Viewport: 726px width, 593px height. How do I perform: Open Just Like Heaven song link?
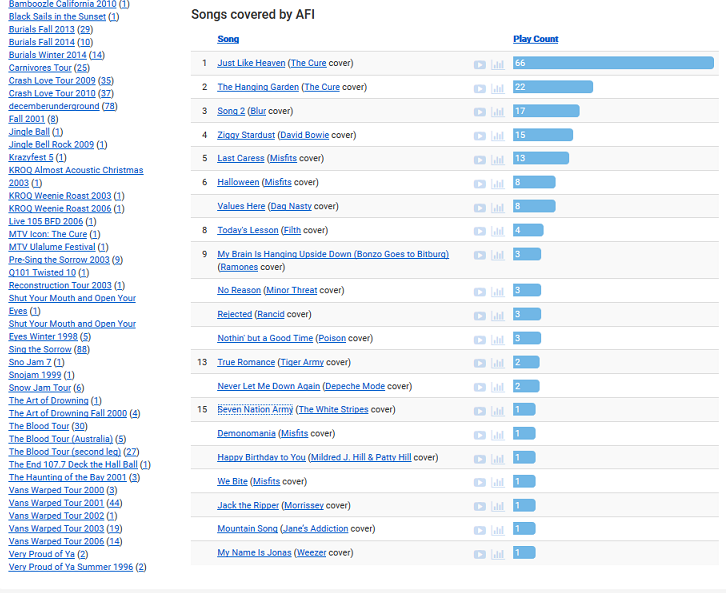[251, 63]
